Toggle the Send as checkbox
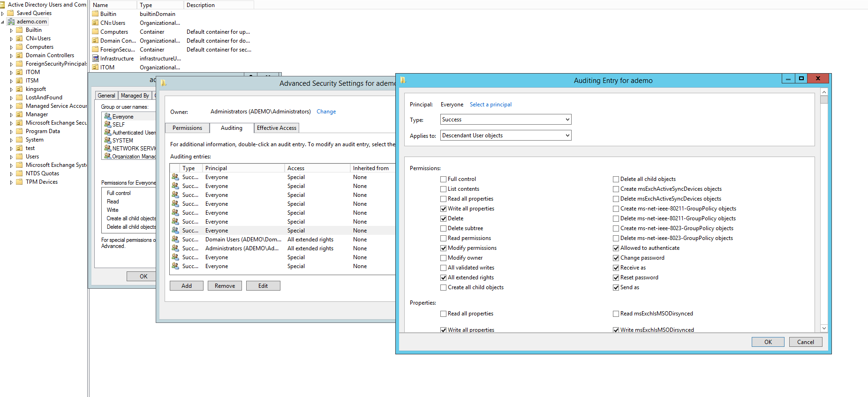 616,287
